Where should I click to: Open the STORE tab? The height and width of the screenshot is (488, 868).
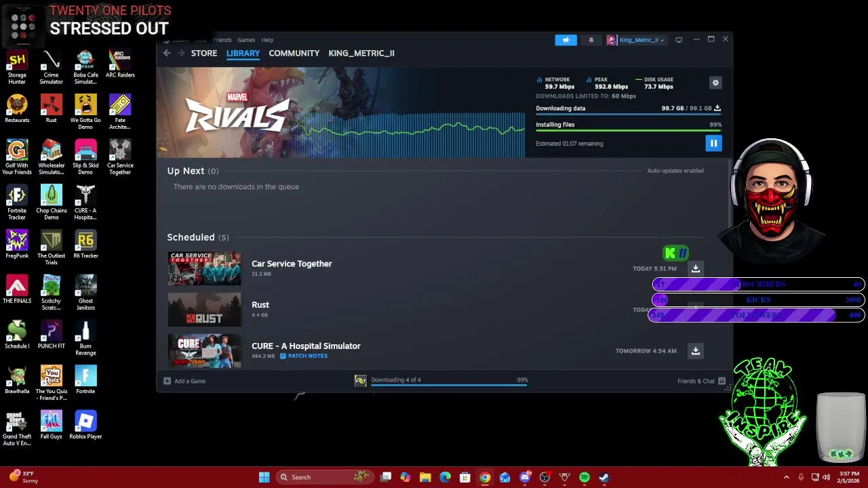[204, 53]
